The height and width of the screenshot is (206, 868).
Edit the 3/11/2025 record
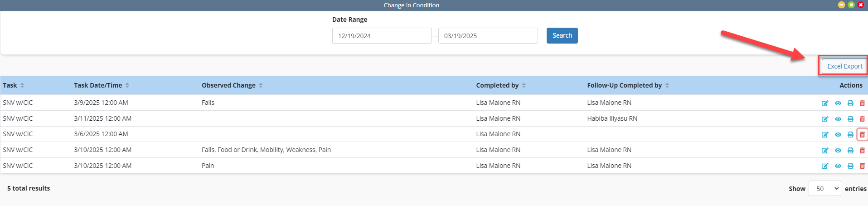(x=825, y=119)
